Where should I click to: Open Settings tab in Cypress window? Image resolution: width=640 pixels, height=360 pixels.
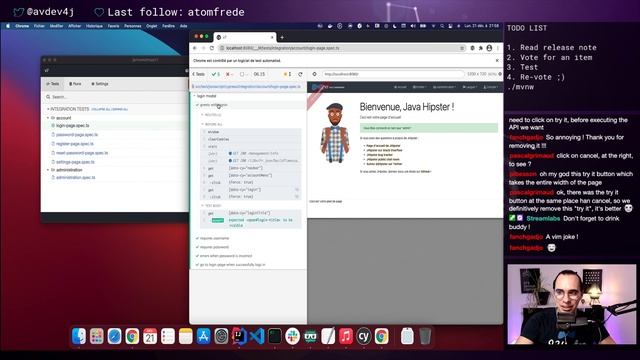click(100, 84)
